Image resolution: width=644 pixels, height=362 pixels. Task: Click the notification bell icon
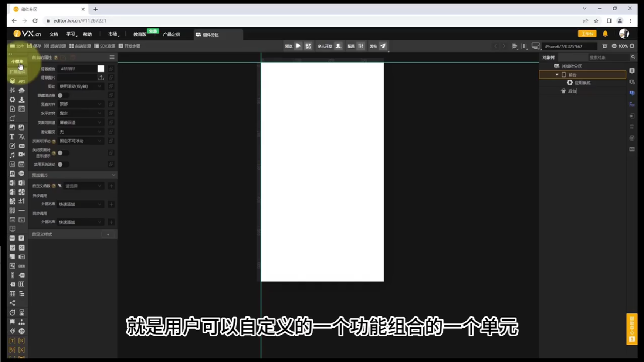pyautogui.click(x=605, y=34)
